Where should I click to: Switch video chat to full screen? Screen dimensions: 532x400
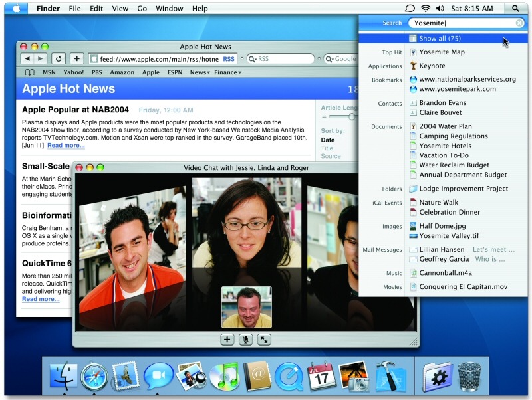click(264, 340)
